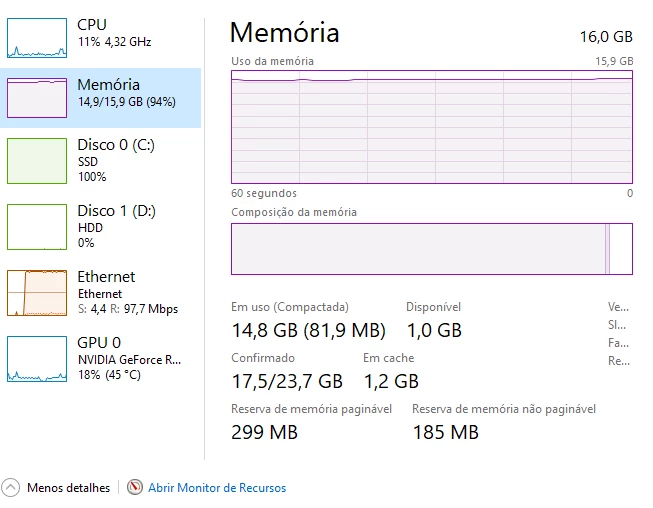Viewport: 653px width, 508px height.
Task: Collapse view using Menos detalhes text
Action: click(68, 488)
